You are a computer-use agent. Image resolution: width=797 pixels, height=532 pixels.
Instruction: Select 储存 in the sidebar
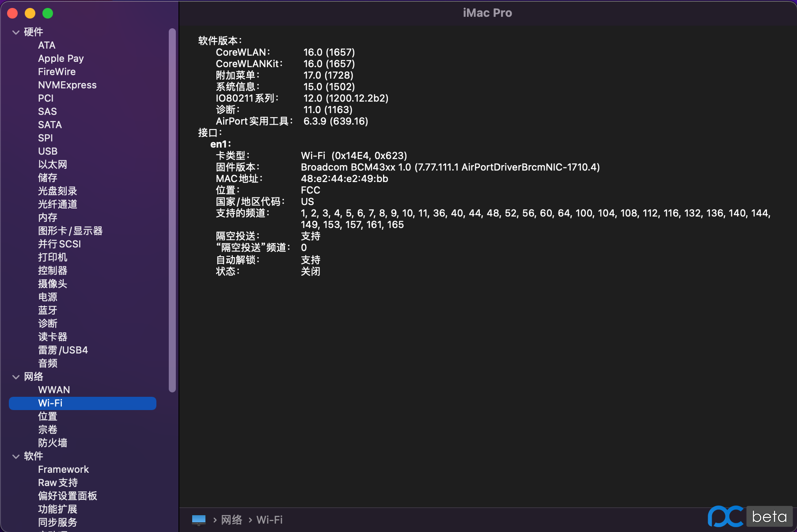click(x=48, y=178)
